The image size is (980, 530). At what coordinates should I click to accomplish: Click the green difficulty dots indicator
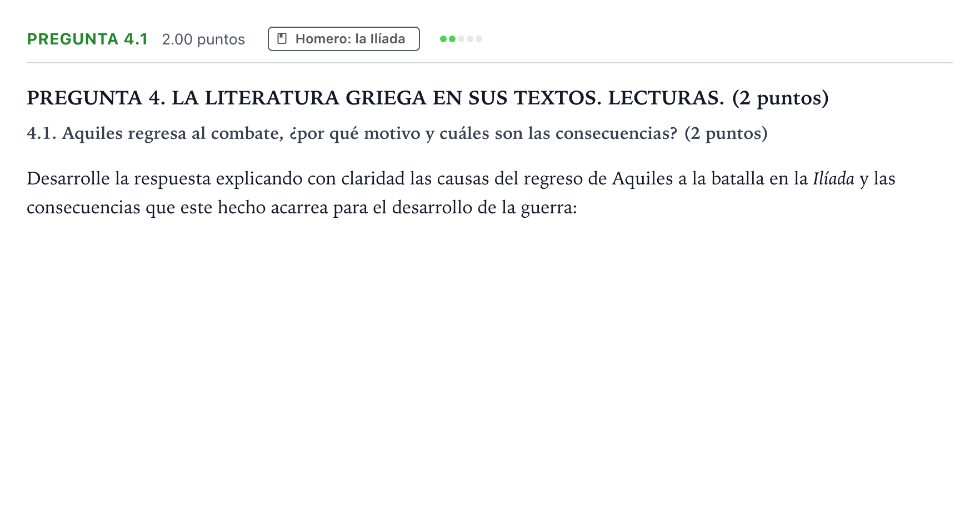click(x=461, y=39)
